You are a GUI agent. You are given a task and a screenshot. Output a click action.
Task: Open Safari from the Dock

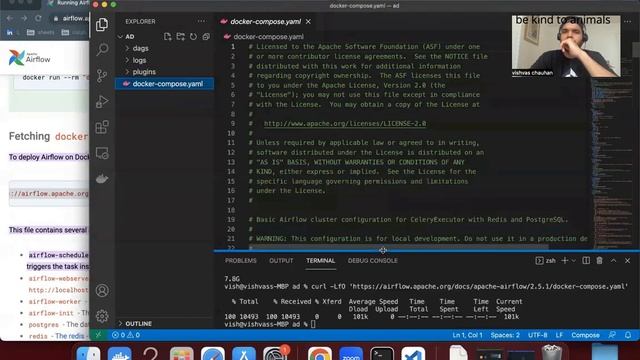[x=213, y=354]
